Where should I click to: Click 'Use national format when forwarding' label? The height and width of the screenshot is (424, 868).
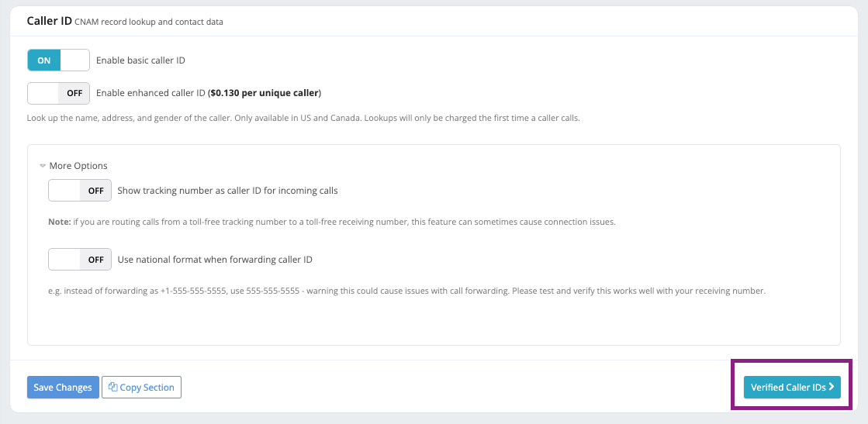215,259
